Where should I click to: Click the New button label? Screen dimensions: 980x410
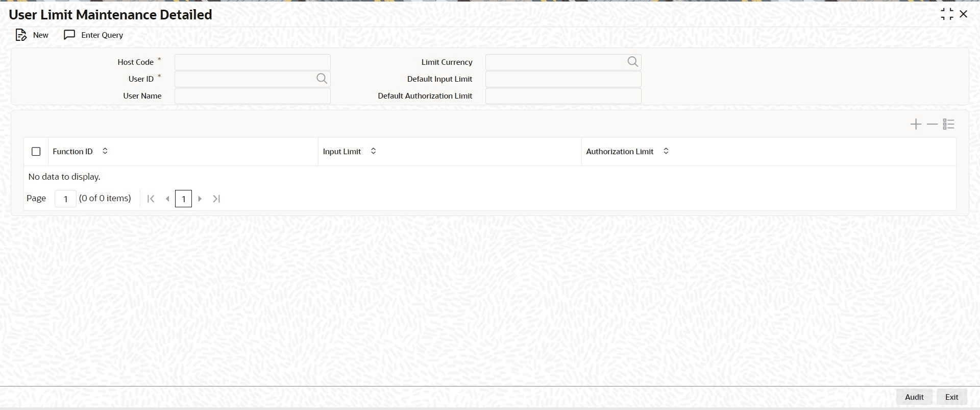coord(41,35)
